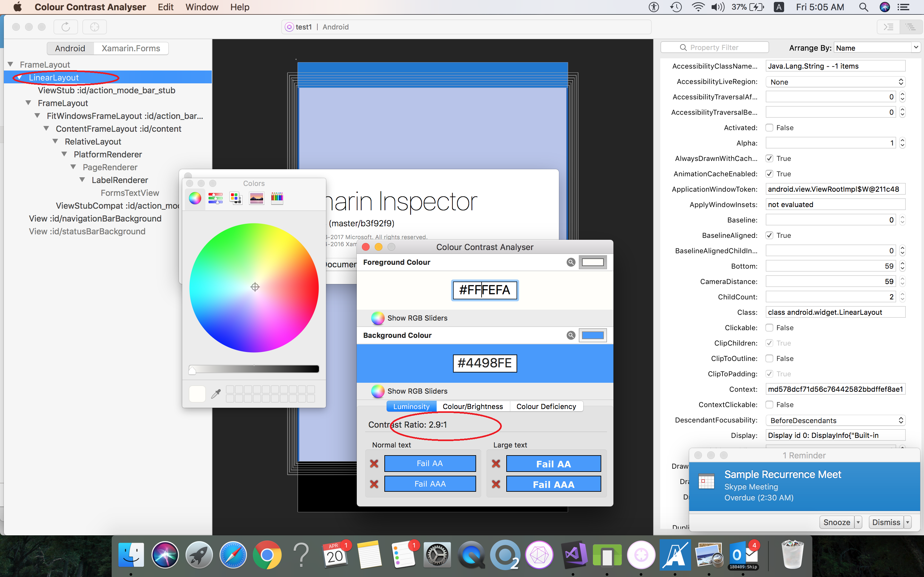924x577 pixels.
Task: Select the color wheel picker mode
Action: click(x=195, y=198)
